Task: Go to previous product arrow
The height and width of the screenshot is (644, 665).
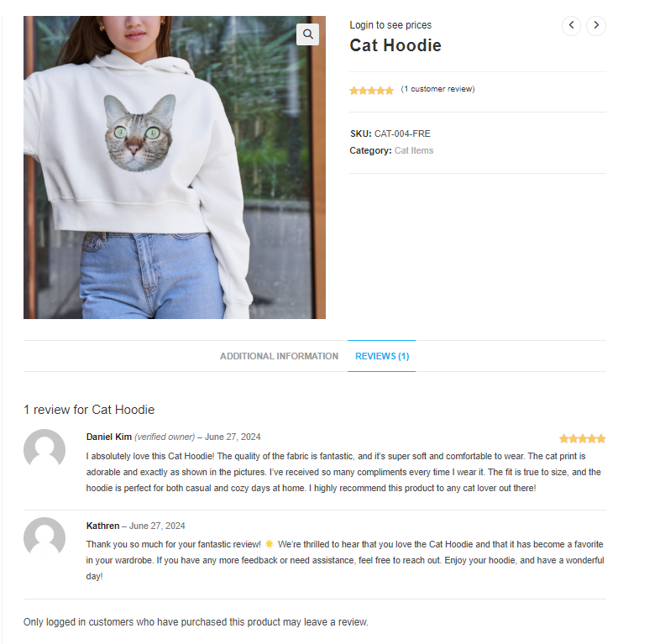Action: (x=571, y=25)
